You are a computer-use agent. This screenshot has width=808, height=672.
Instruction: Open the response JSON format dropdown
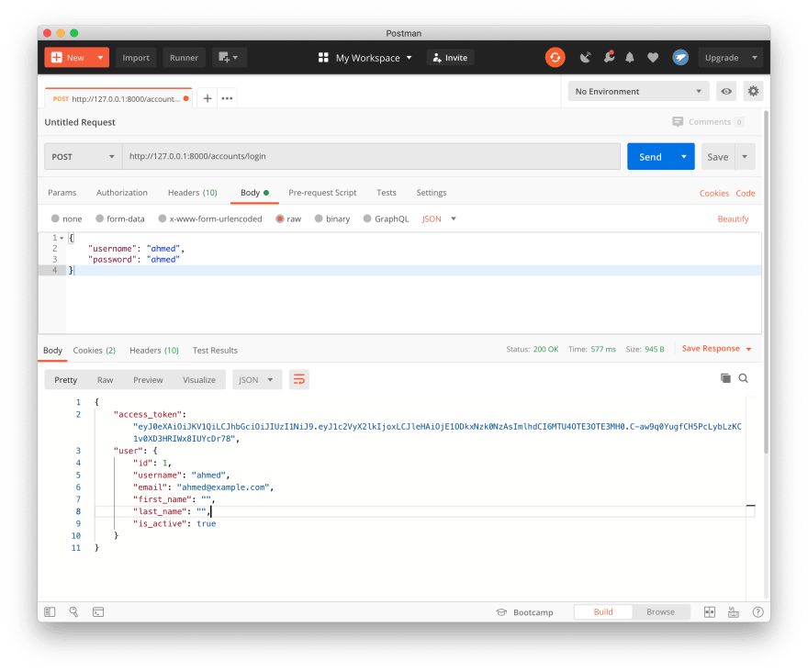[256, 380]
